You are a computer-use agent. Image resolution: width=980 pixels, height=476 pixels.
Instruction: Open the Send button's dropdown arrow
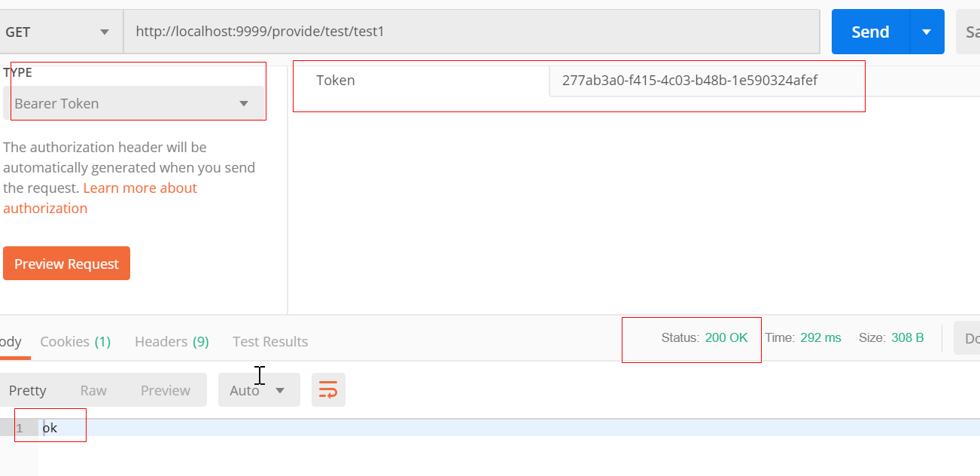[x=927, y=31]
